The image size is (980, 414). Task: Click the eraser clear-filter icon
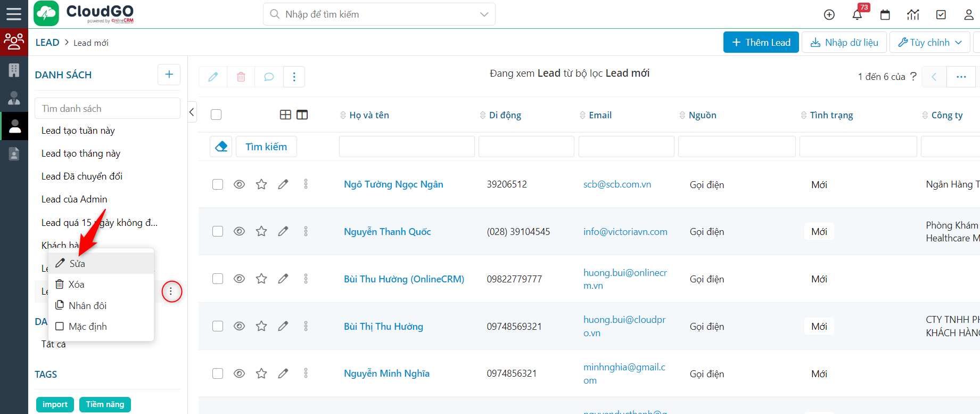tap(221, 147)
